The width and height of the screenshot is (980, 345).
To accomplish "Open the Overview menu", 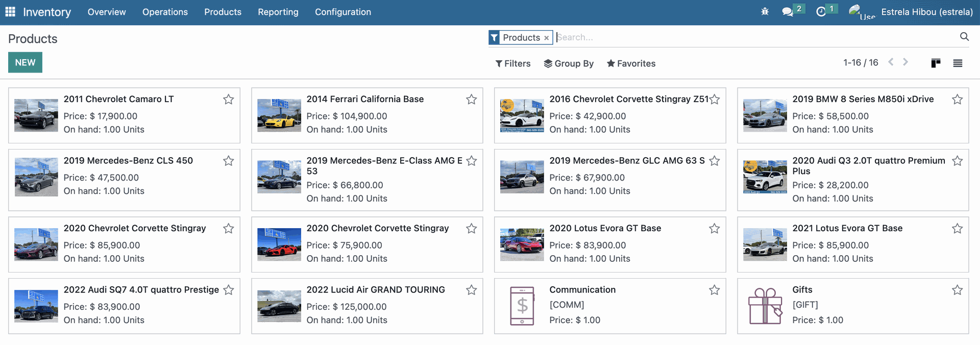I will coord(107,12).
